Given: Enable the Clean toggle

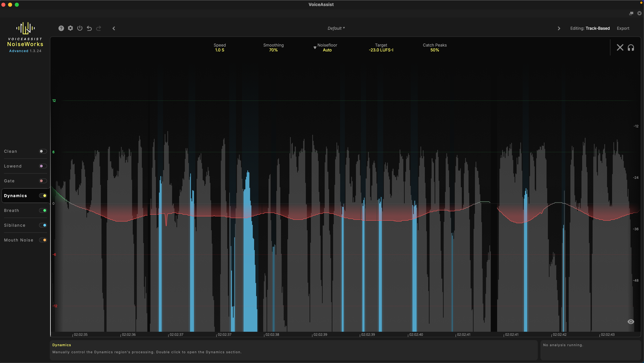Looking at the screenshot, I should [43, 151].
